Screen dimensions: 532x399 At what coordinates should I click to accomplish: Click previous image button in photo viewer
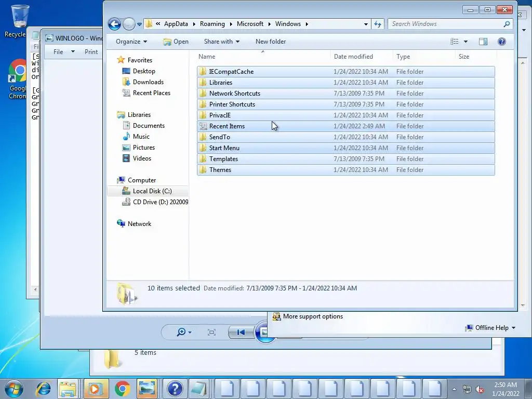click(x=241, y=332)
